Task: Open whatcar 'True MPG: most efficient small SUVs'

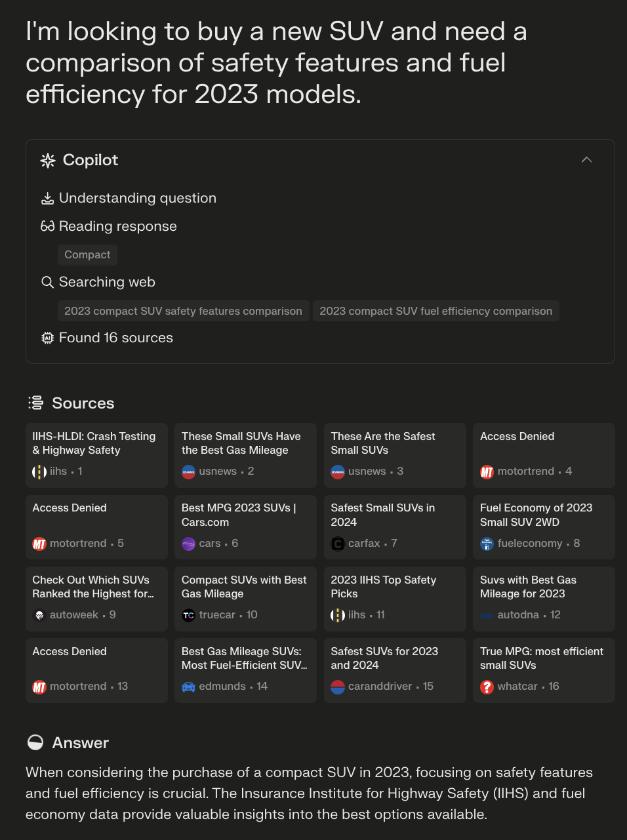Action: pyautogui.click(x=544, y=670)
